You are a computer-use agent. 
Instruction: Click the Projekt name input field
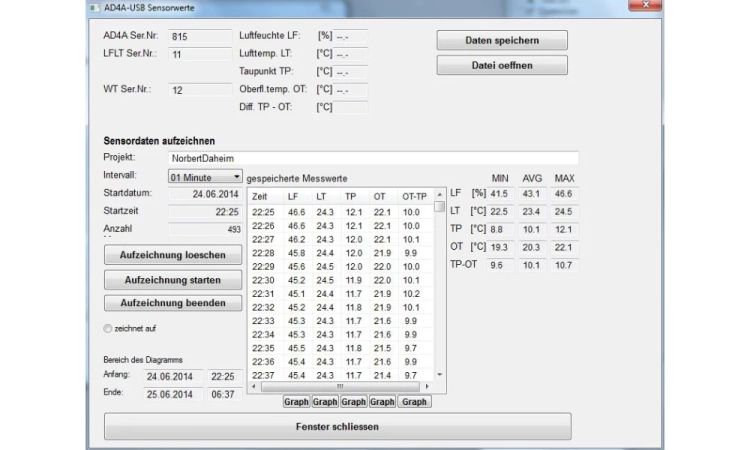(x=372, y=158)
